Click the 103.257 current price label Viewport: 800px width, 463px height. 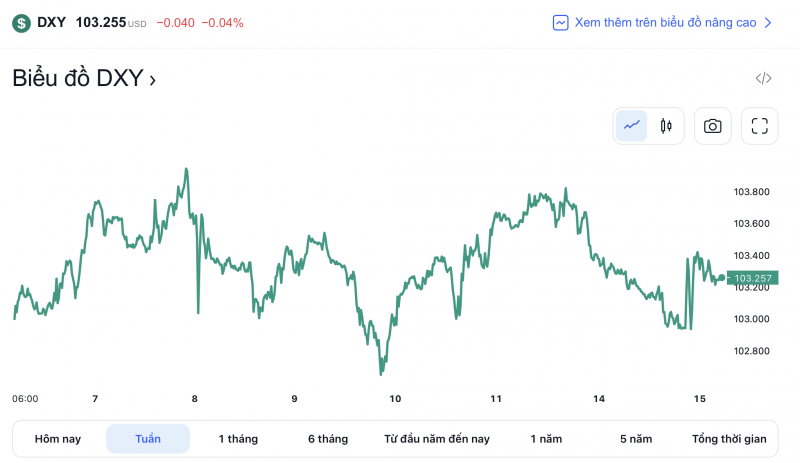click(753, 278)
